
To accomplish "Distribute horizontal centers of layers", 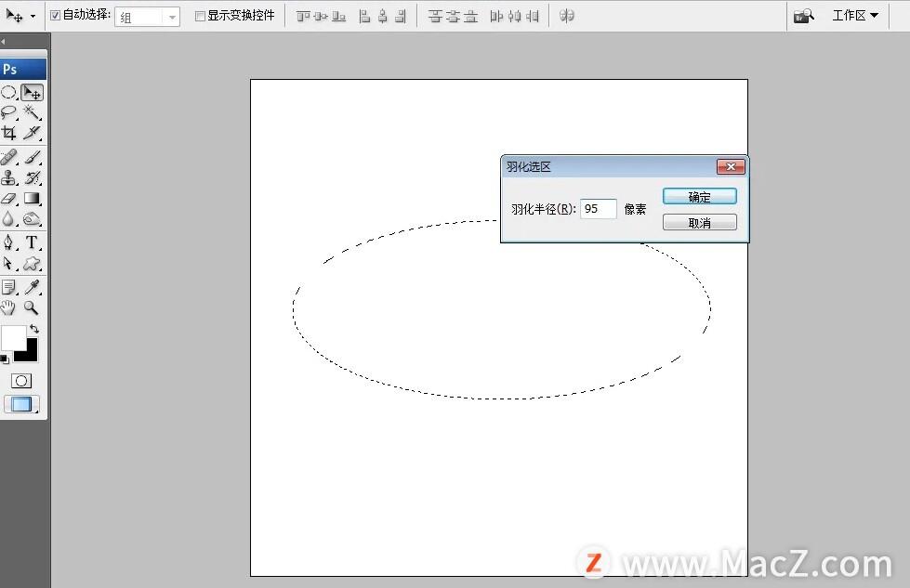I will (x=514, y=16).
